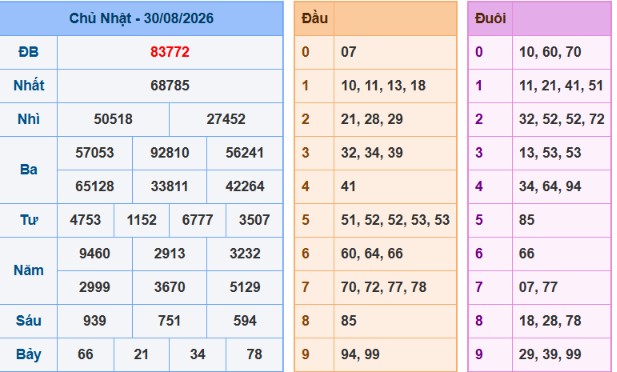
Task: Select Đầu values 21, 28, 29
Action: click(372, 119)
